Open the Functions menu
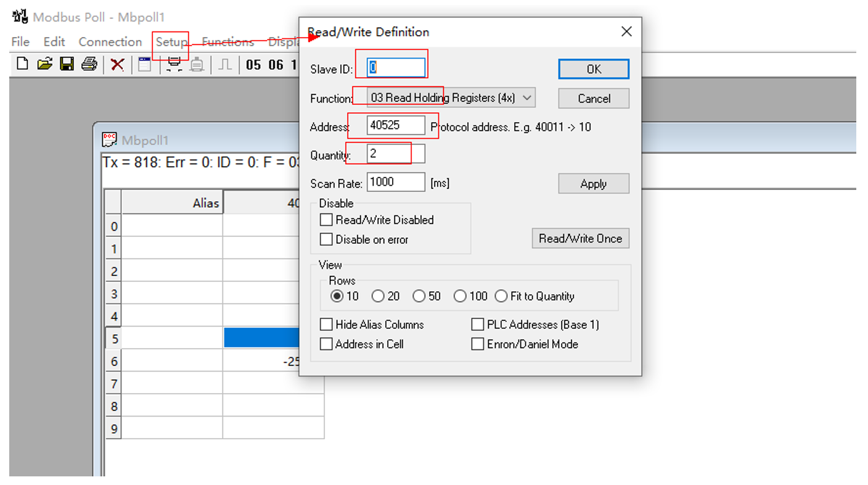Image resolution: width=868 pixels, height=485 pixels. [228, 42]
